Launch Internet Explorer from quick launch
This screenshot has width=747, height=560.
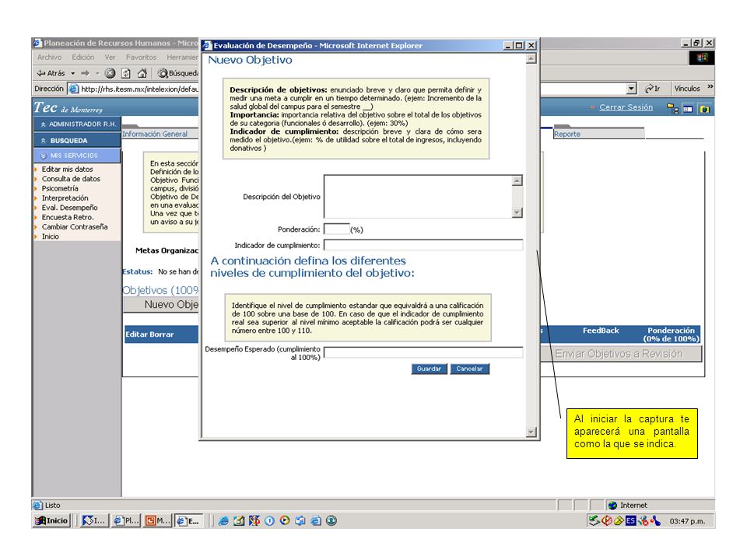[223, 521]
